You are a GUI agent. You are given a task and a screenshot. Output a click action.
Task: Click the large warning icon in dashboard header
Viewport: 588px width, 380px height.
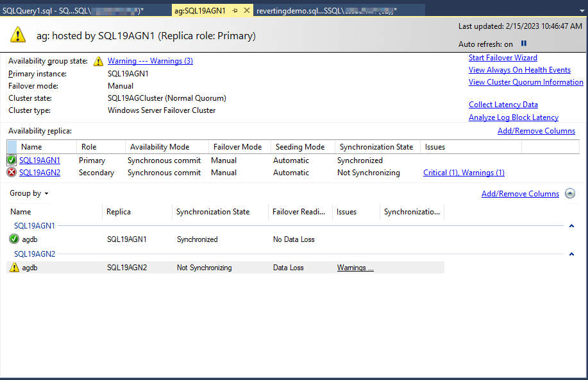[17, 35]
